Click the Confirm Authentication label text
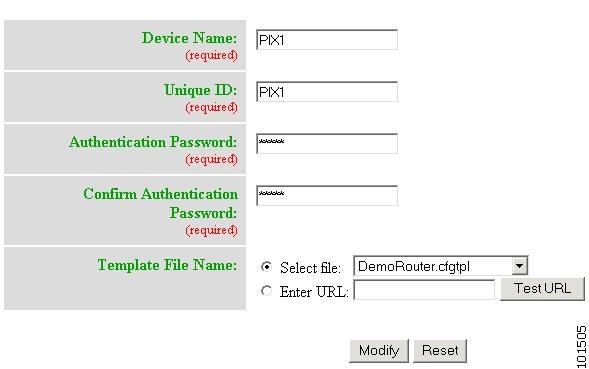 (160, 194)
